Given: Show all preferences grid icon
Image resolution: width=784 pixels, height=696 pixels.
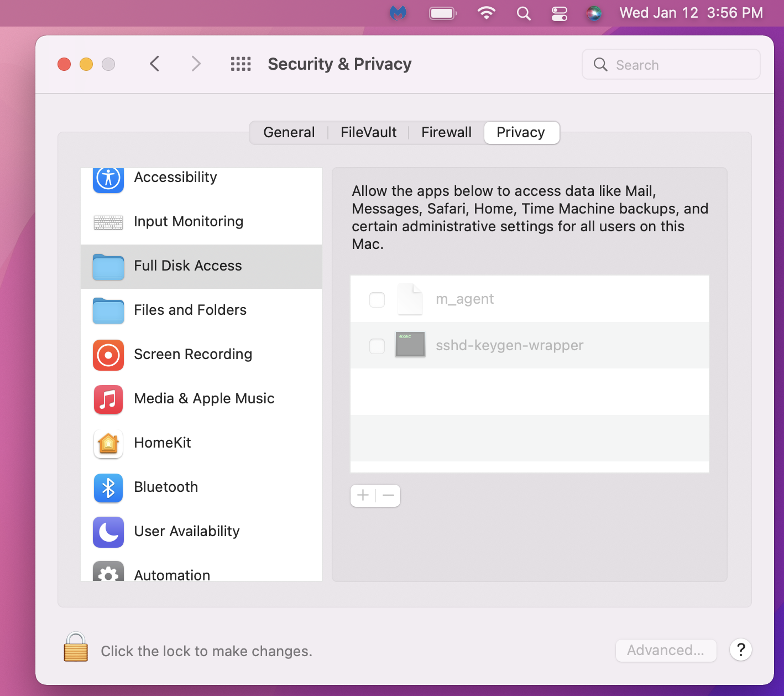Looking at the screenshot, I should (241, 64).
